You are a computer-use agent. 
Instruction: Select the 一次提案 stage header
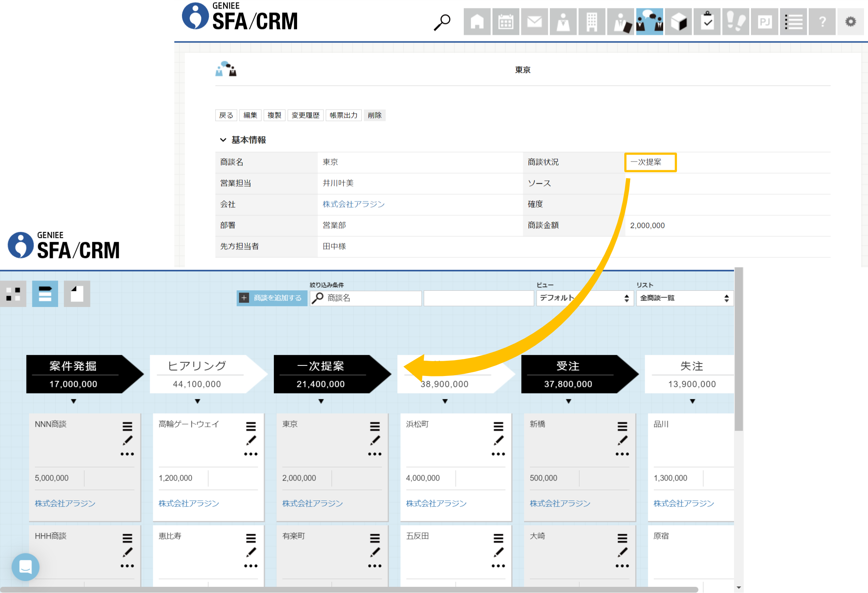[332, 374]
